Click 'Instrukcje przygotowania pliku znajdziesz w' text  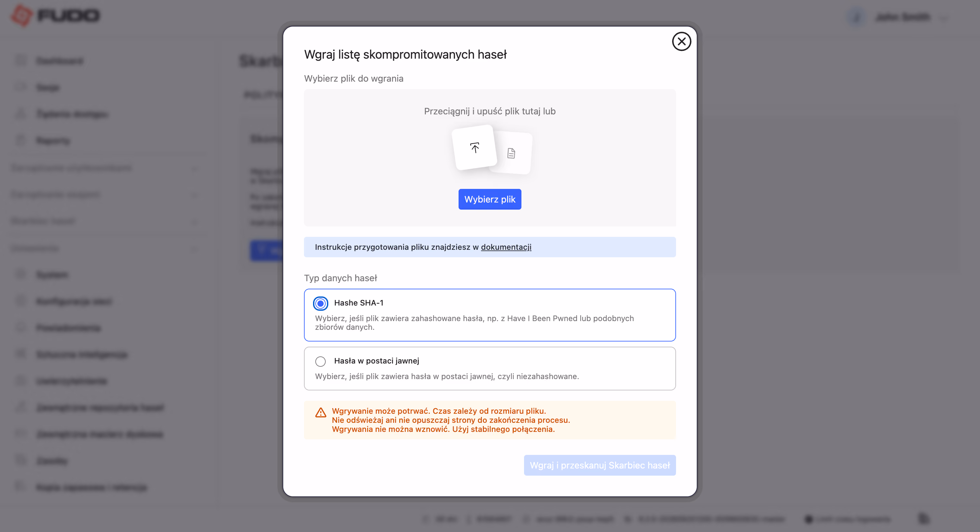tap(396, 247)
